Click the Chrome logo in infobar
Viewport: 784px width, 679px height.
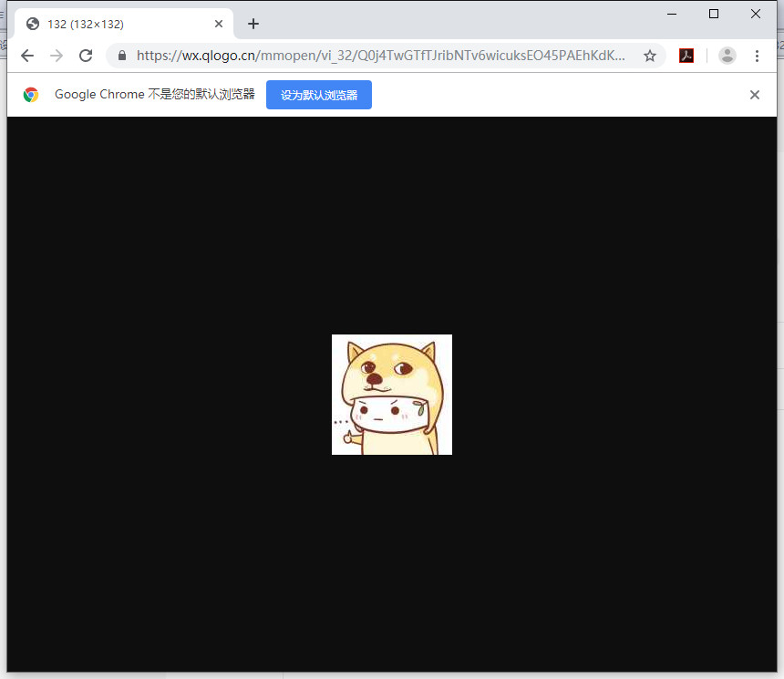31,95
